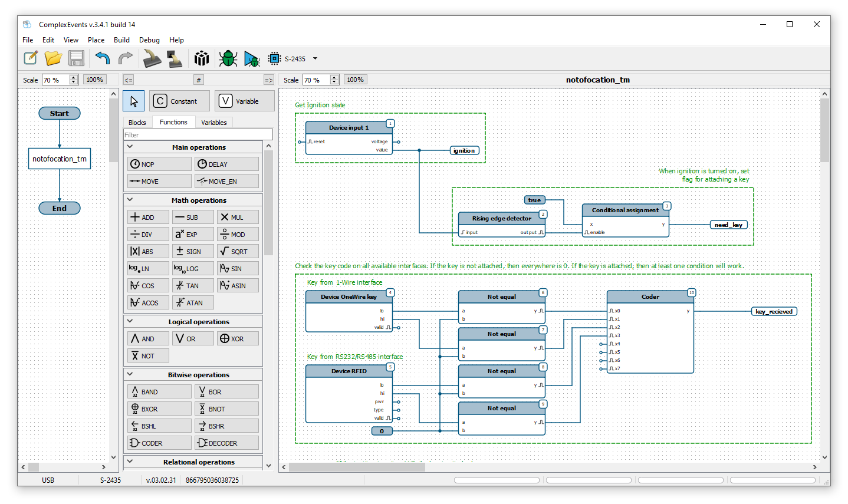848x504 pixels.
Task: Select the notofocation_tm flowchart block
Action: [60, 159]
